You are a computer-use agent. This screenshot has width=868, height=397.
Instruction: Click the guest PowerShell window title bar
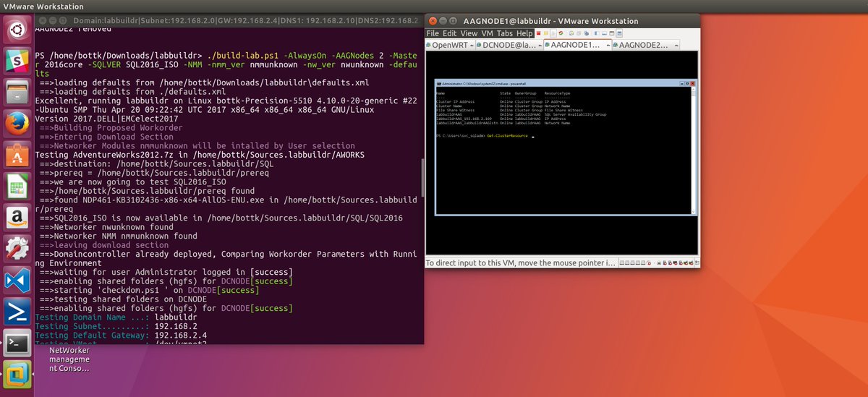click(565, 84)
